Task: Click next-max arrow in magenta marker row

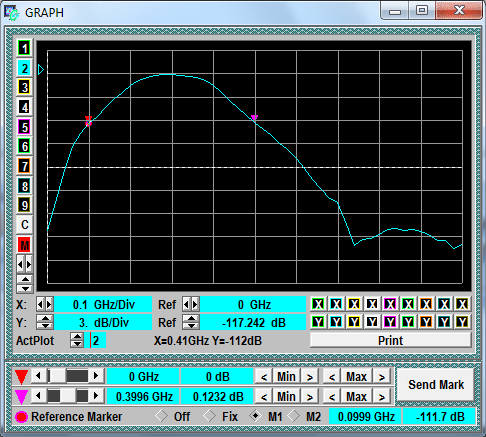Action: (382, 397)
